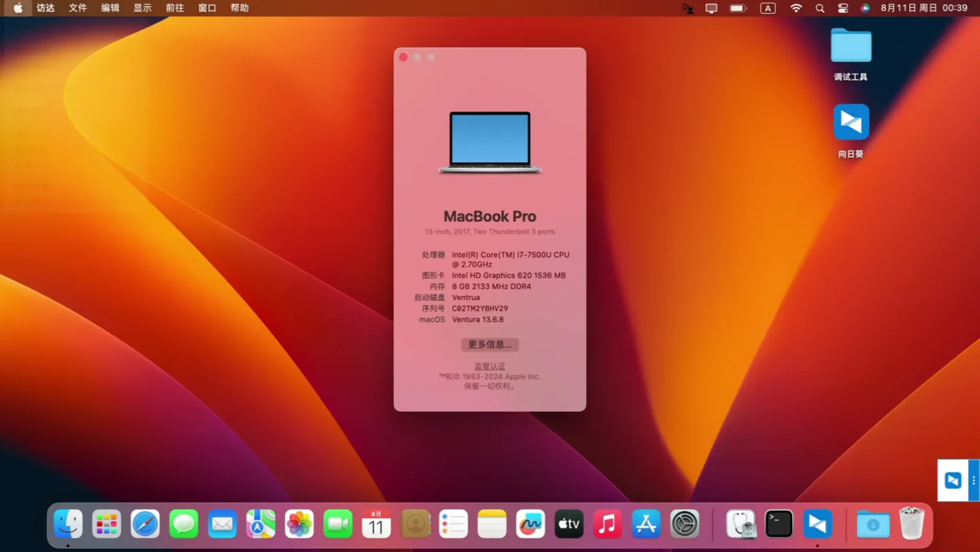The image size is (980, 552).
Task: Open the Mail app
Action: pos(222,523)
